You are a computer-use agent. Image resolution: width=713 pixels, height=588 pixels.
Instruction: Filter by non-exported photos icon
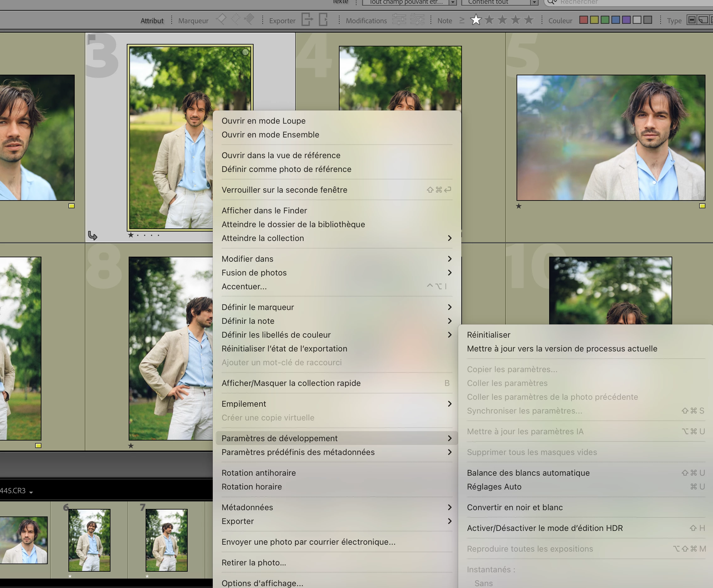[324, 19]
